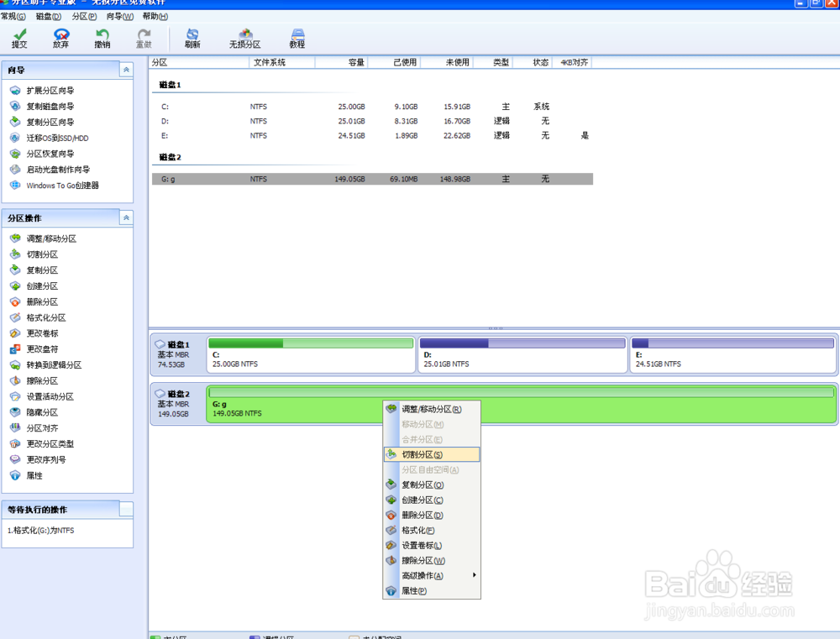Sort by the 4KB对齐 column header

(x=571, y=62)
